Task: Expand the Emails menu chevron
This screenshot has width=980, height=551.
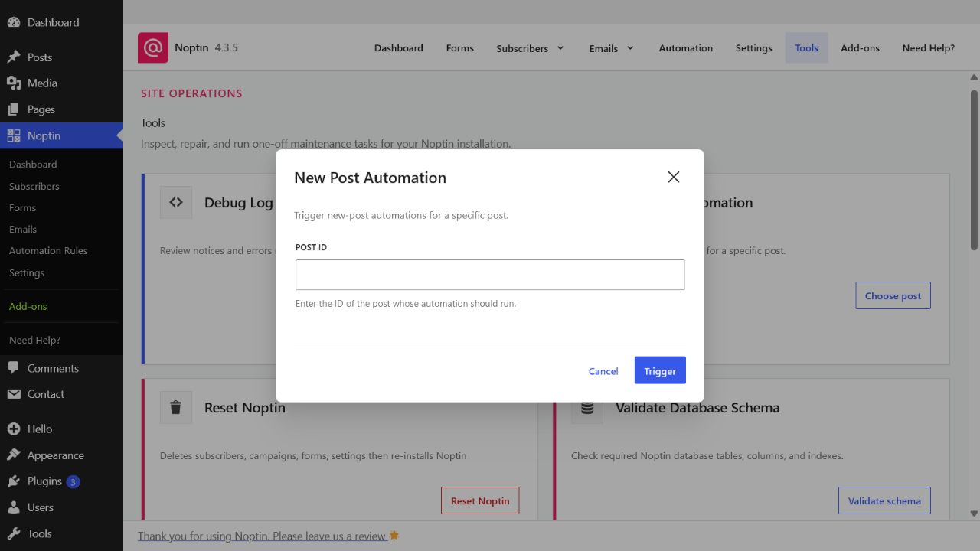Action: pos(630,48)
